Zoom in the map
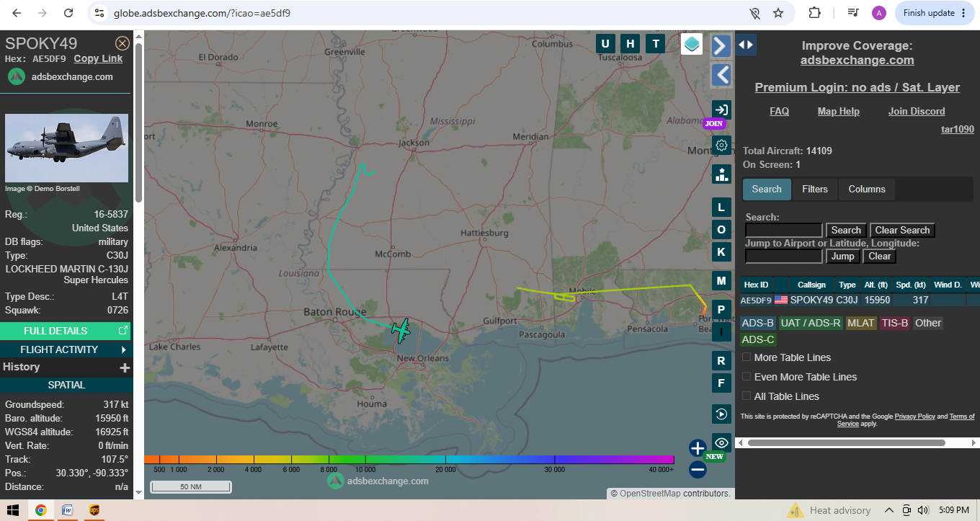 pos(698,448)
